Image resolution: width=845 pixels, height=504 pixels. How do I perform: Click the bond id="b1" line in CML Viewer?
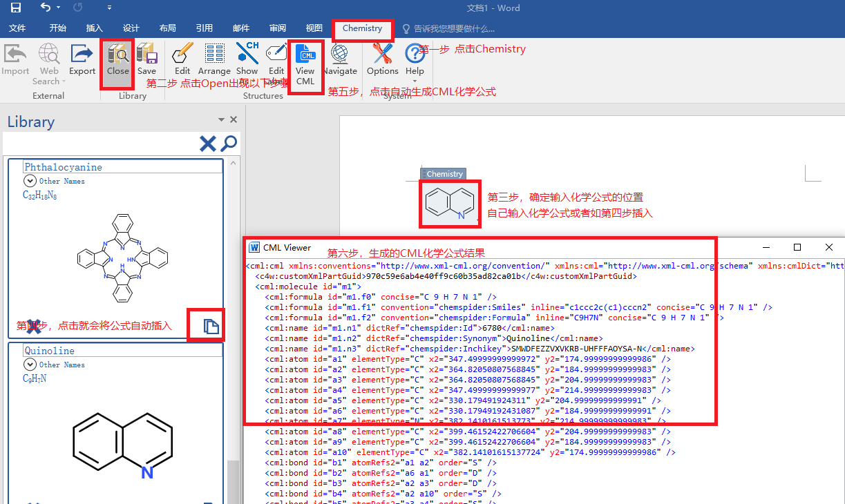[380, 463]
